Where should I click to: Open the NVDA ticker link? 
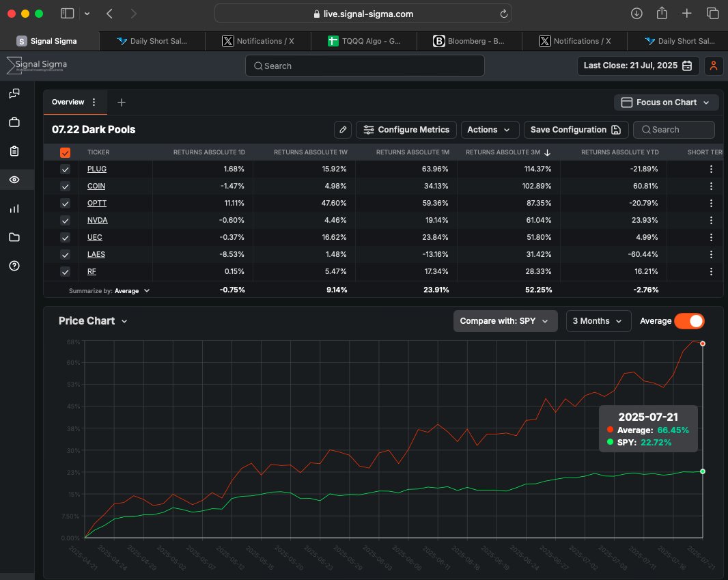[x=97, y=220]
